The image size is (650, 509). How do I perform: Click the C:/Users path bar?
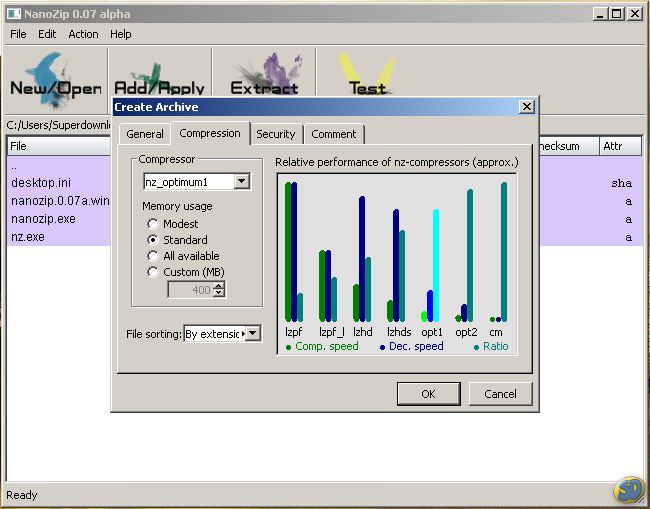pyautogui.click(x=58, y=125)
